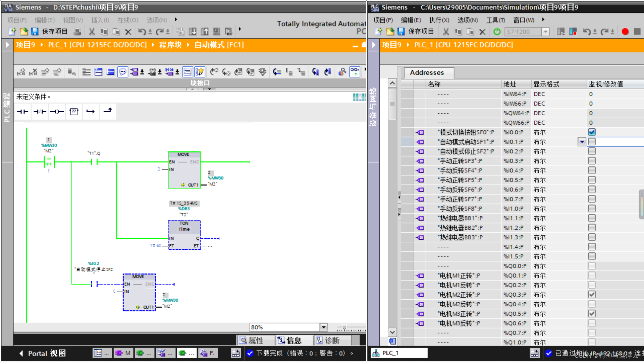Save project in TIA Portal toolbar
The height and width of the screenshot is (362, 644).
[50, 32]
